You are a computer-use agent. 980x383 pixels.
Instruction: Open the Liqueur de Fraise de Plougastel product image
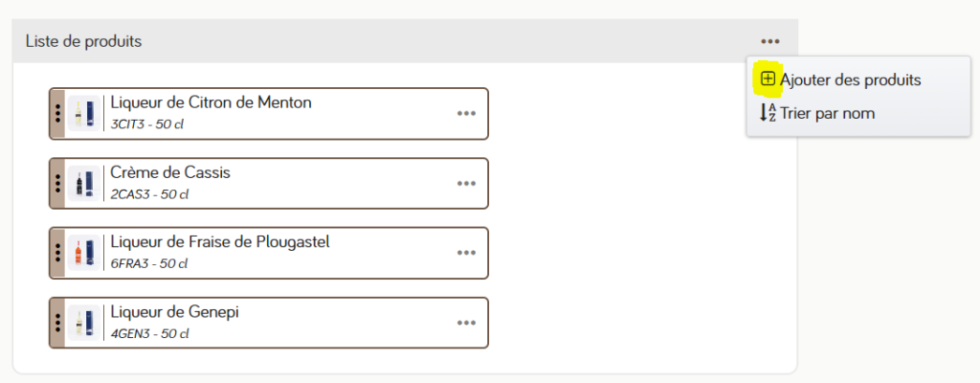tap(84, 253)
